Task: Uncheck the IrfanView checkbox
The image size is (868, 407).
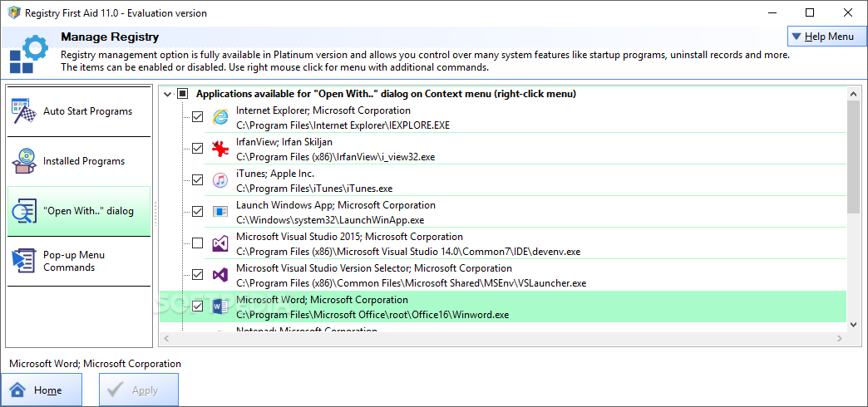Action: click(x=197, y=148)
